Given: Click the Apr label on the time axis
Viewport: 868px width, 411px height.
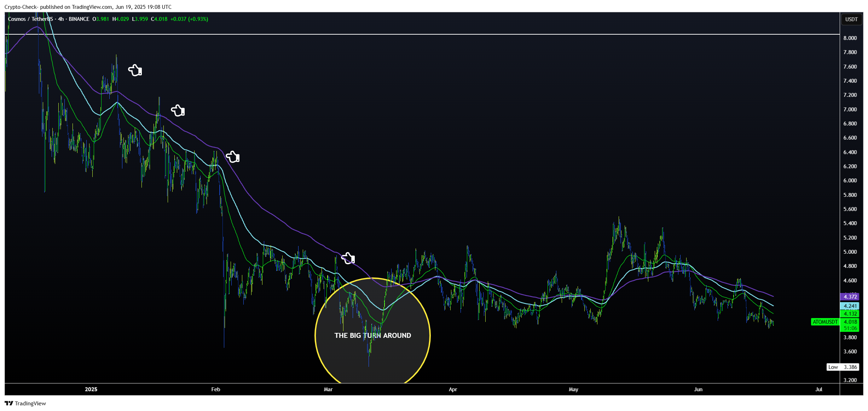Looking at the screenshot, I should tap(453, 389).
